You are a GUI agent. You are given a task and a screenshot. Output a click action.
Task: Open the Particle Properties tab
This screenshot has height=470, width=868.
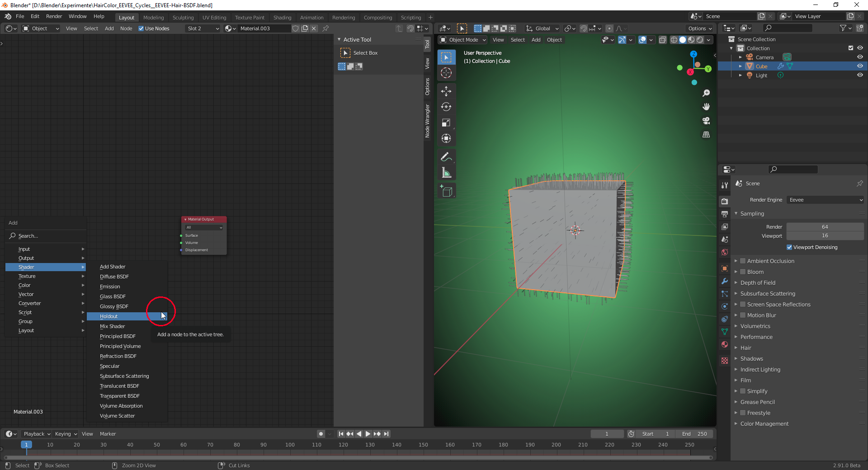725,294
